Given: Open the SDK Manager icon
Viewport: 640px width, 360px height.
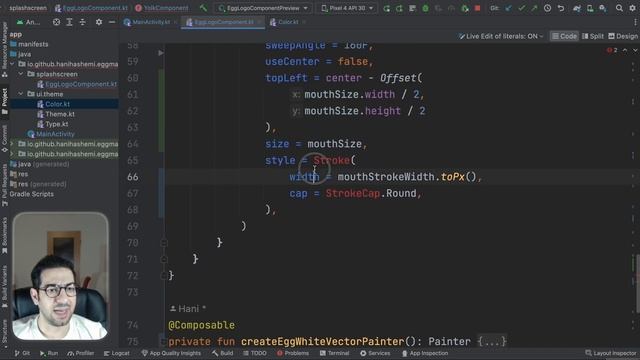Looking at the screenshot, I should point(603,8).
